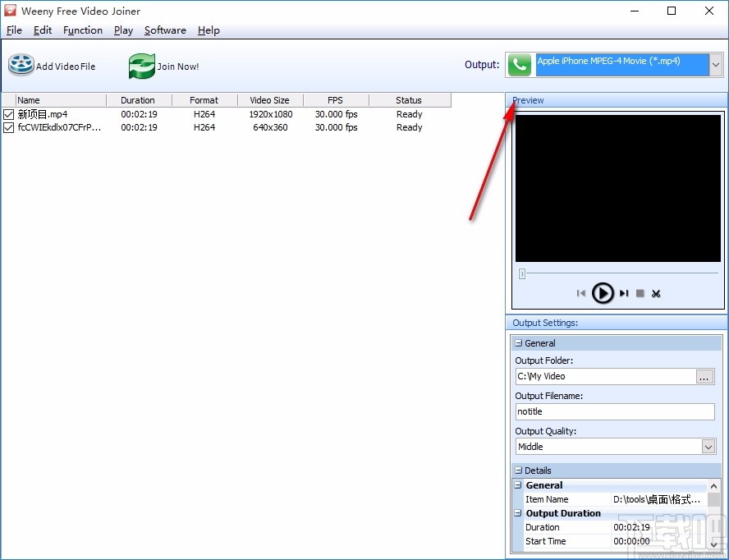729x560 pixels.
Task: Uncheck the 新项目.mp4 video checkbox
Action: coord(8,114)
